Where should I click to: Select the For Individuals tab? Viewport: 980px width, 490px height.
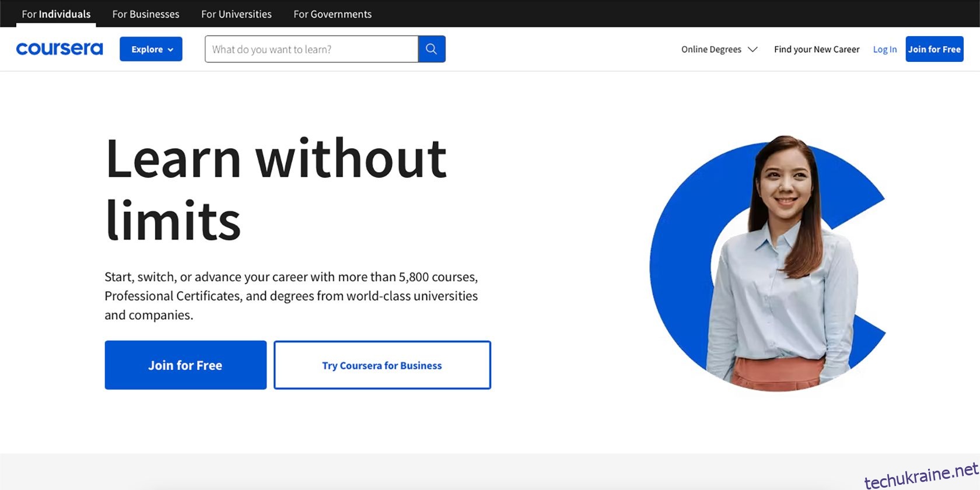56,14
